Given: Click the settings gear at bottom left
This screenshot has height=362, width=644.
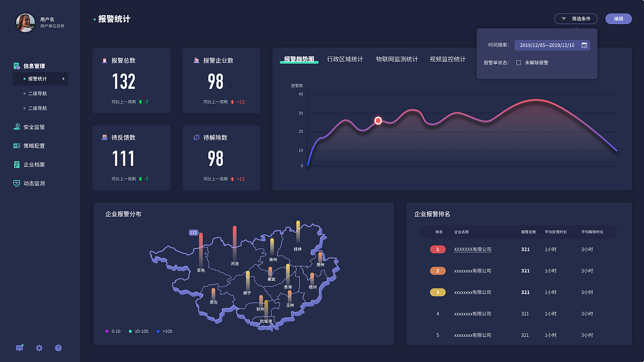Looking at the screenshot, I should point(39,348).
